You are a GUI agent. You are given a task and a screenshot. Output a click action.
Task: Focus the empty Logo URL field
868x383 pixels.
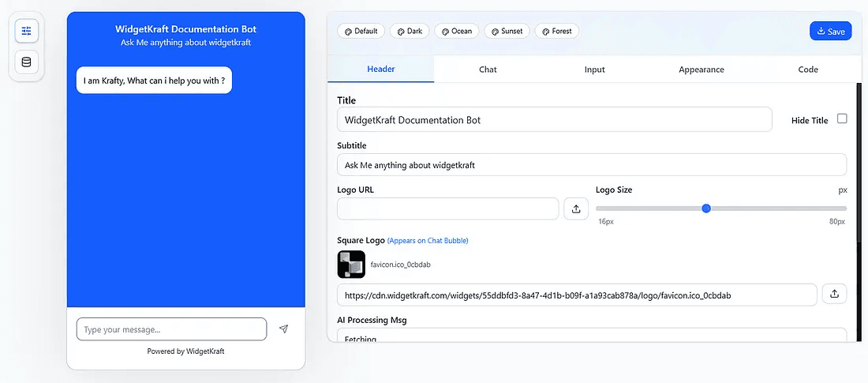pyautogui.click(x=448, y=208)
